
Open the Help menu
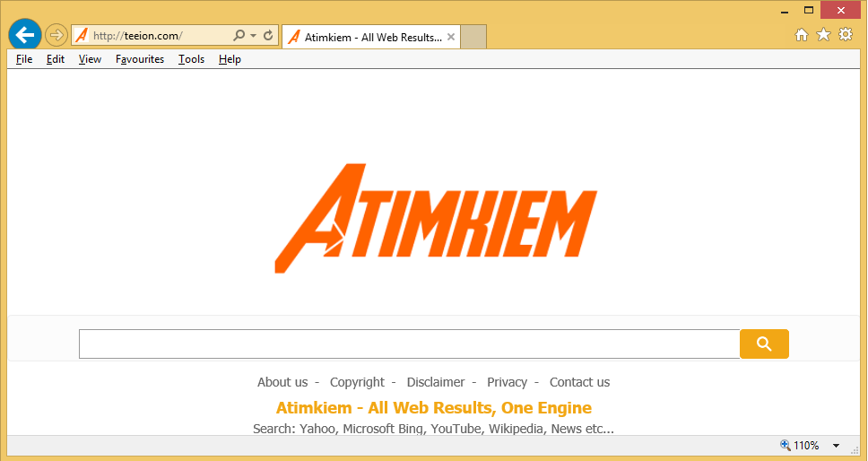[x=230, y=59]
